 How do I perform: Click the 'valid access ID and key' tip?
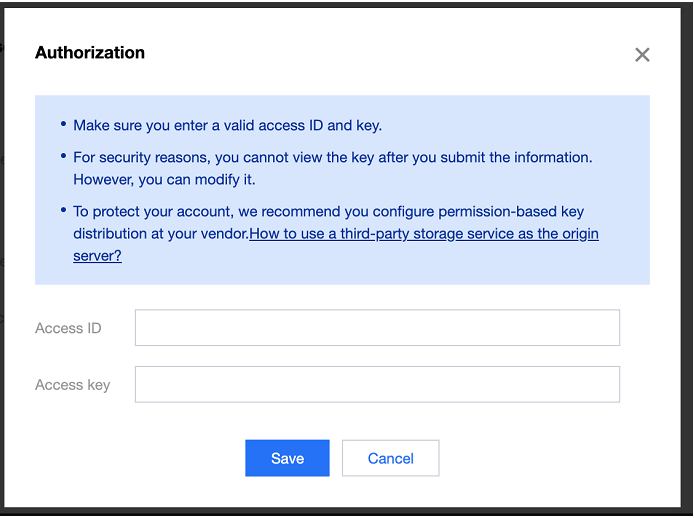[x=227, y=126]
